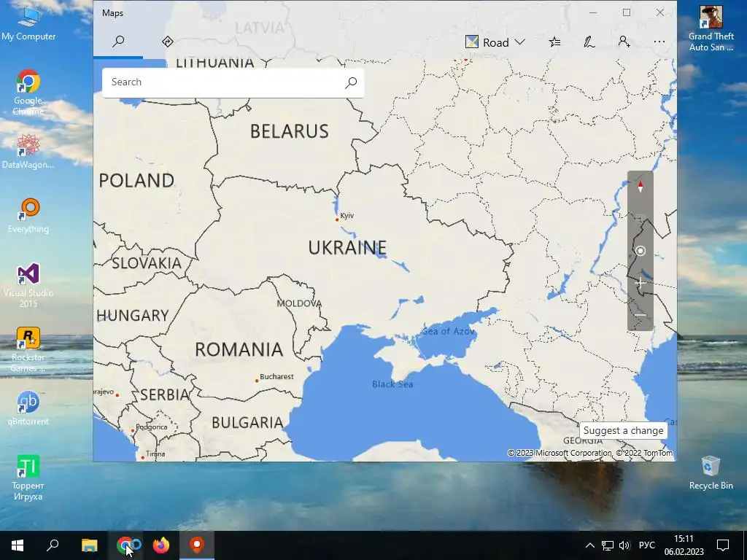The image size is (747, 560).
Task: Click the MOLDOVA label on map
Action: 299,303
